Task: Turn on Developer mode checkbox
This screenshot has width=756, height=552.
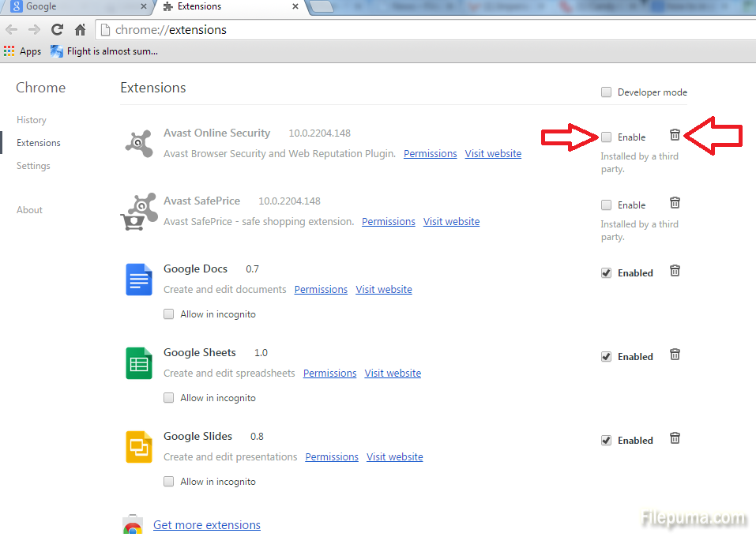Action: click(x=606, y=92)
